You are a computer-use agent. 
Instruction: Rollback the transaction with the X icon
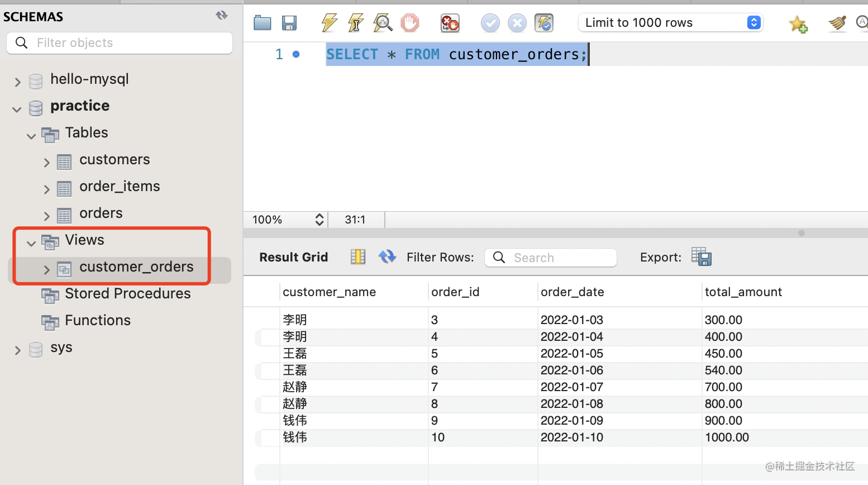point(517,23)
